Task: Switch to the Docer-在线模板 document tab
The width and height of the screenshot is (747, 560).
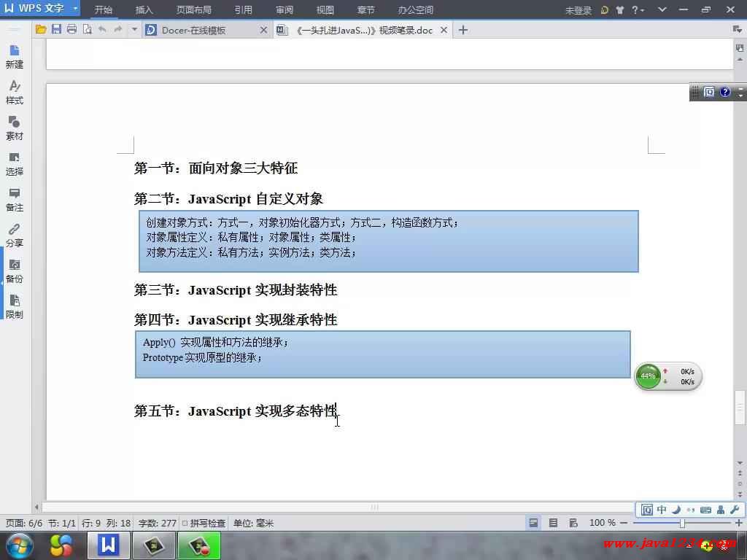Action: (193, 30)
